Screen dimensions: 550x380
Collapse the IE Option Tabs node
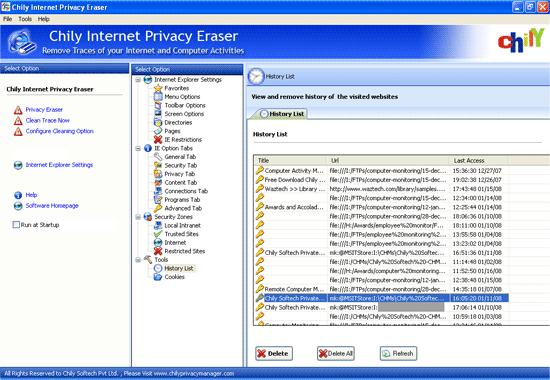(138, 148)
